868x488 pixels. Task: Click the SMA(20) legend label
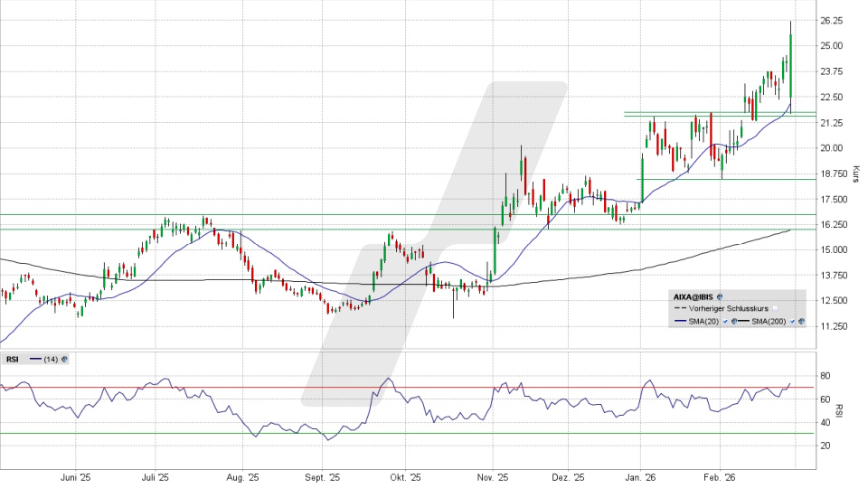click(705, 322)
